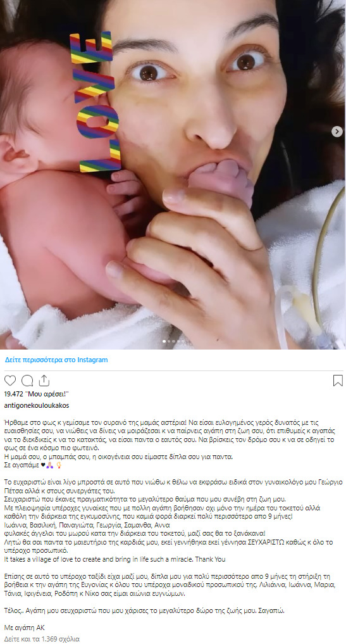Screen dimensions: 346x644
Task: Open comments via the speech bubble icon
Action: [x=27, y=381]
